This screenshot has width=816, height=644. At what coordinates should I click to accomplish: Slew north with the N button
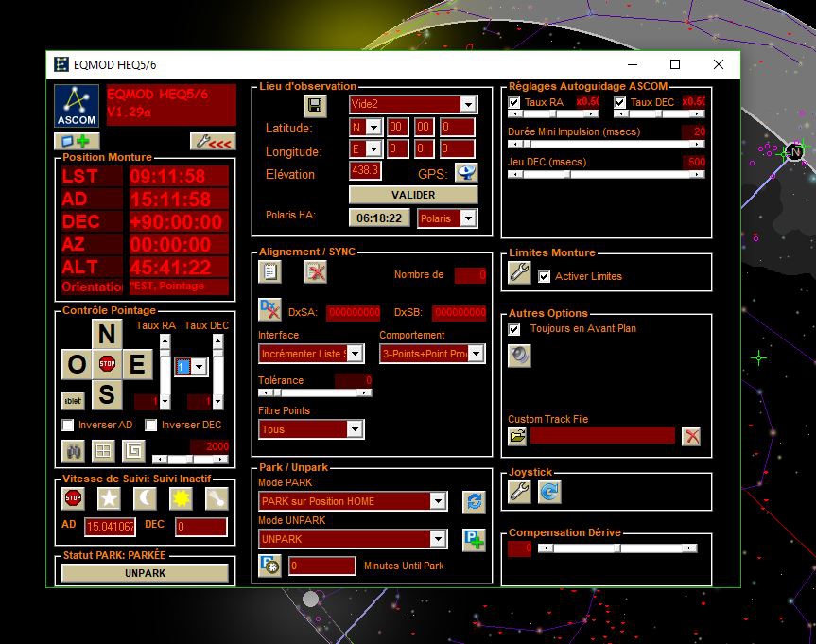107,333
